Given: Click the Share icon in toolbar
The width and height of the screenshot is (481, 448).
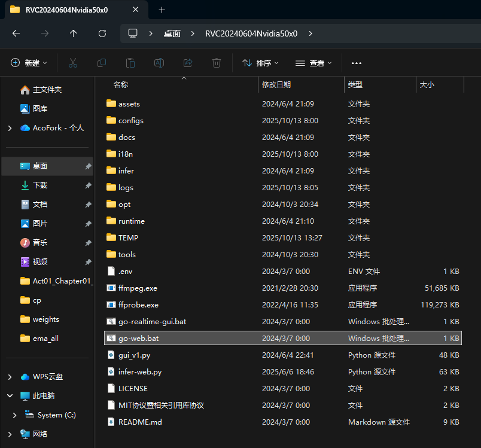Looking at the screenshot, I should click(188, 63).
